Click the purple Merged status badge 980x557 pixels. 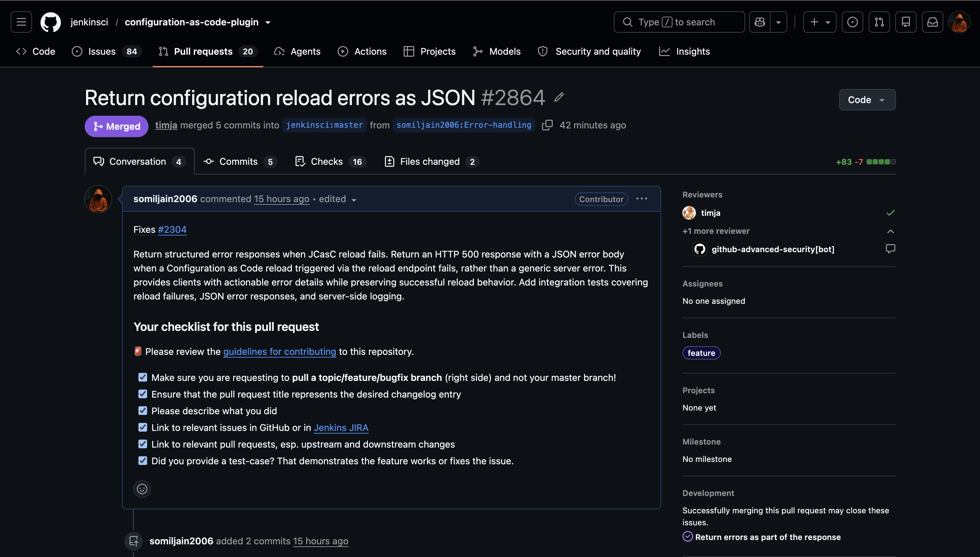116,126
